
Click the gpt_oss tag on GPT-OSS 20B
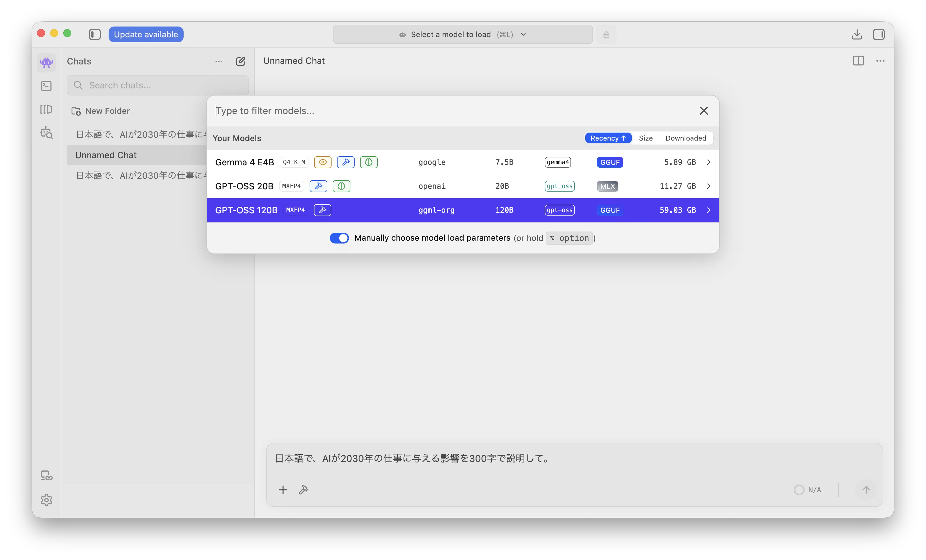pos(560,186)
